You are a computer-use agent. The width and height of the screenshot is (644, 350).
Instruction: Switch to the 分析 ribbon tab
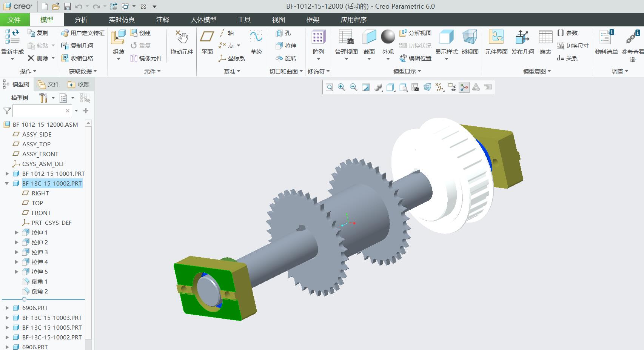pos(81,20)
